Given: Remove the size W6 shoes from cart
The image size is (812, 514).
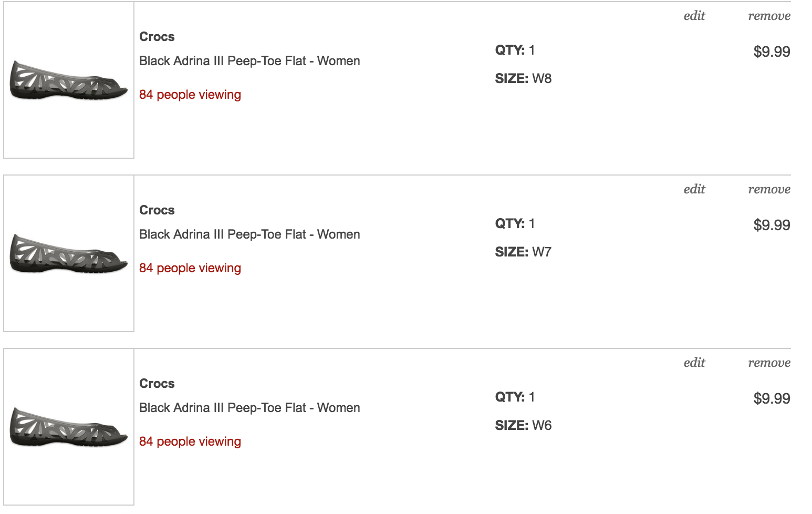Looking at the screenshot, I should [769, 363].
